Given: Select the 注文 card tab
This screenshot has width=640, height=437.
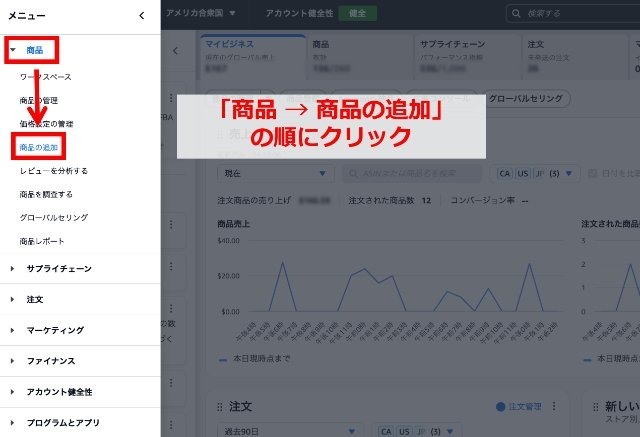Looking at the screenshot, I should 575,57.
